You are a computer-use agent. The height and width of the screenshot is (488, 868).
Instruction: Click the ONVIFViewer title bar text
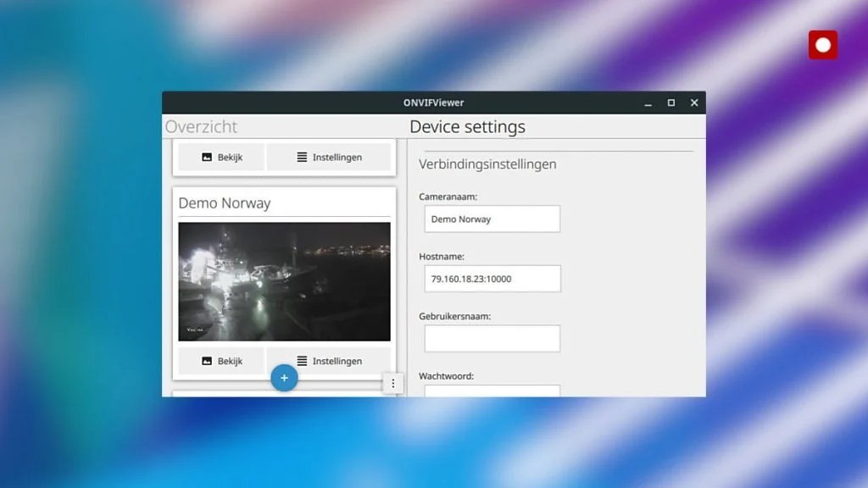[x=433, y=103]
